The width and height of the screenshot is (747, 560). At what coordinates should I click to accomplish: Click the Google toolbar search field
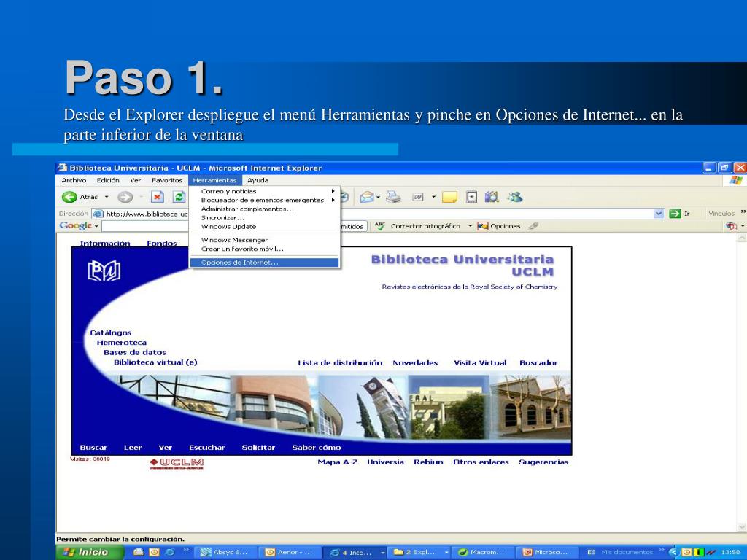click(x=145, y=226)
